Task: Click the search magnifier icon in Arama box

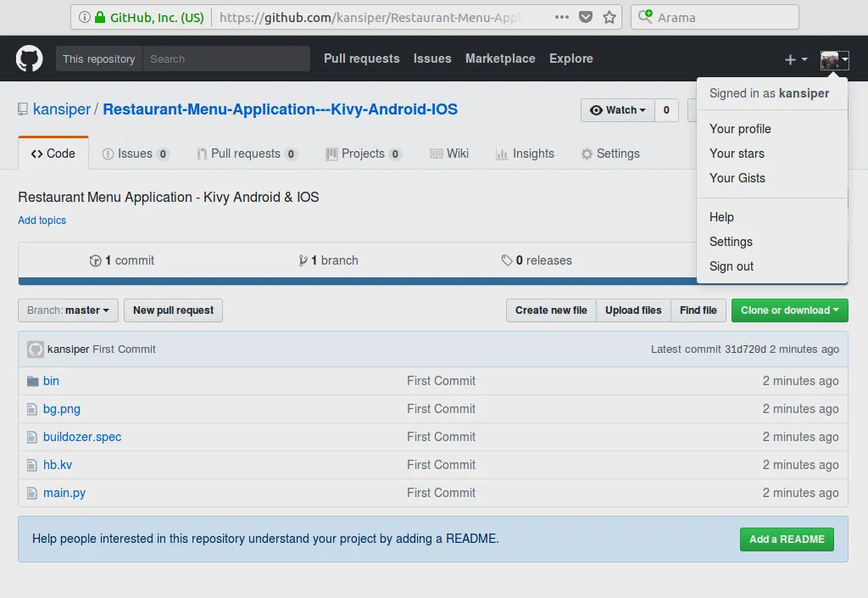Action: point(645,17)
